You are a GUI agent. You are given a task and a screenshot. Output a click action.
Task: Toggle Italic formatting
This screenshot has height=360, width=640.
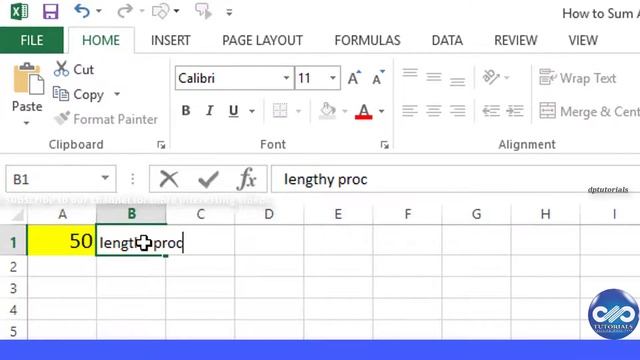click(209, 110)
